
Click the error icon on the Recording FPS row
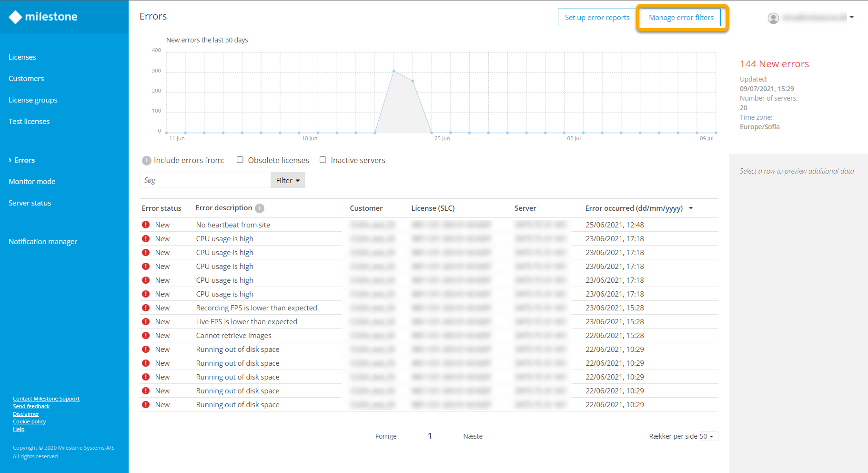point(146,308)
